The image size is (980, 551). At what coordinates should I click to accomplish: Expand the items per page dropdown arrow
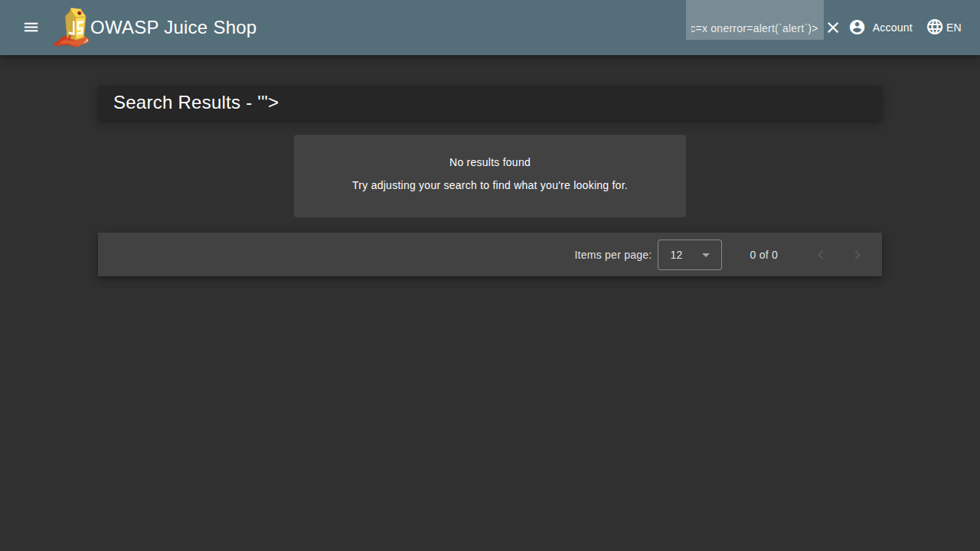pyautogui.click(x=706, y=255)
